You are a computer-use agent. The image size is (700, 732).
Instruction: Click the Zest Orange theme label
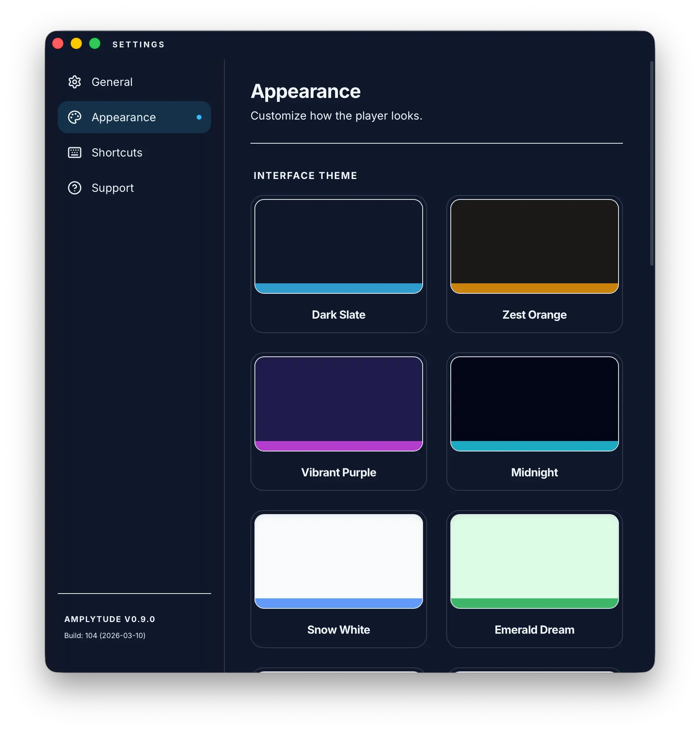534,315
